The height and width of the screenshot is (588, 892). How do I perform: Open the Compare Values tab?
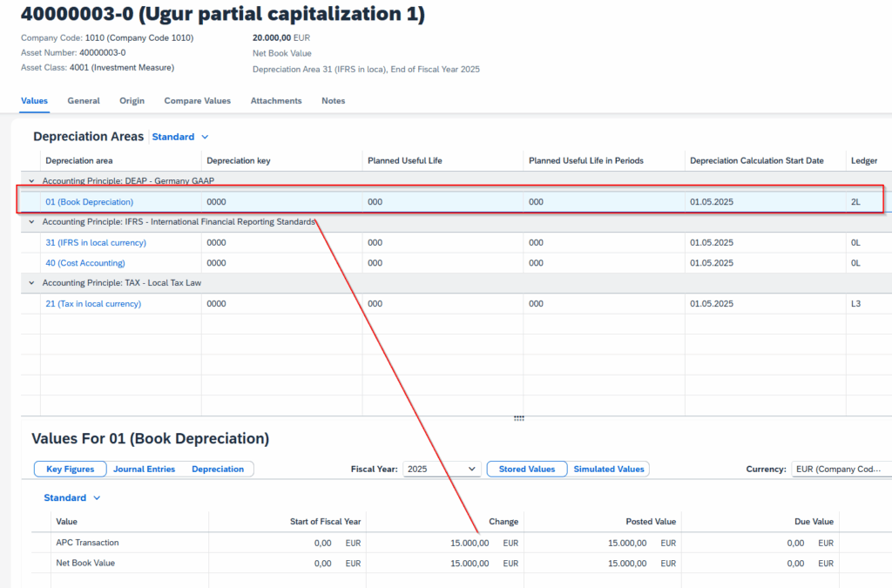(197, 101)
